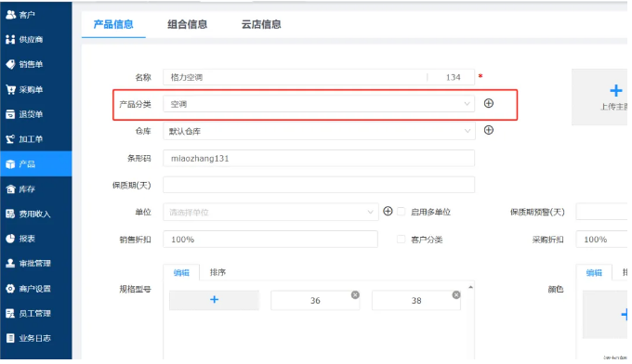
Task: Open the 供应商 sidebar item
Action: point(36,39)
